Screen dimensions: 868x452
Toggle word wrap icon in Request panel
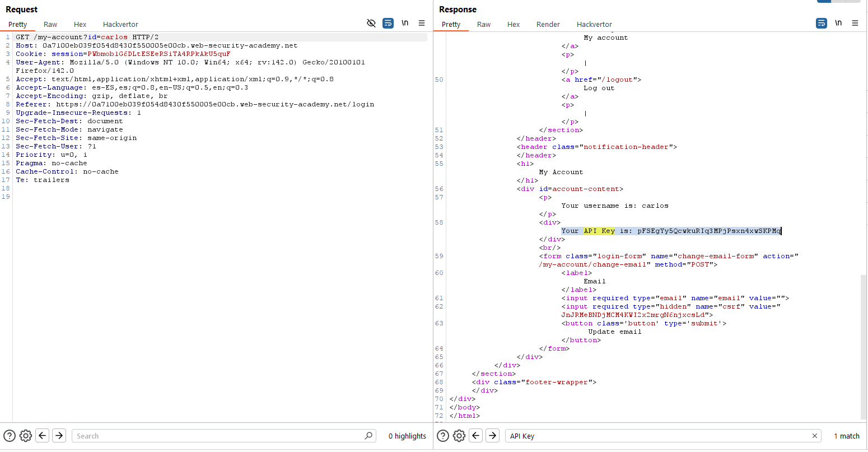388,23
